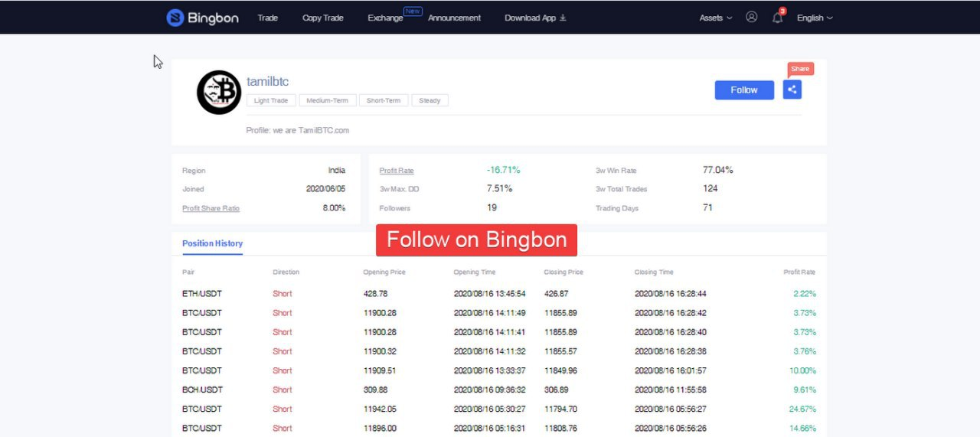Click the 7.51% max drawdown value
This screenshot has height=437, width=980.
499,188
